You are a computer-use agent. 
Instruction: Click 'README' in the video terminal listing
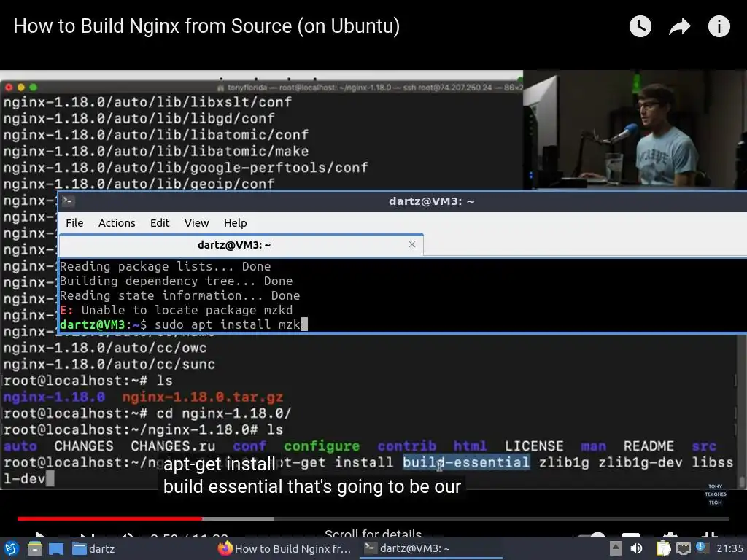[x=649, y=446]
